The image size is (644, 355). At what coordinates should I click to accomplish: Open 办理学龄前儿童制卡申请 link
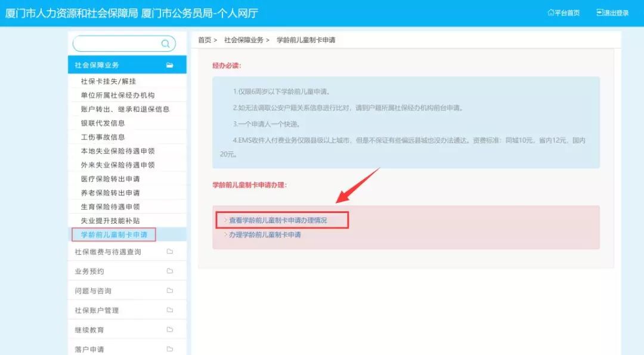click(x=265, y=234)
